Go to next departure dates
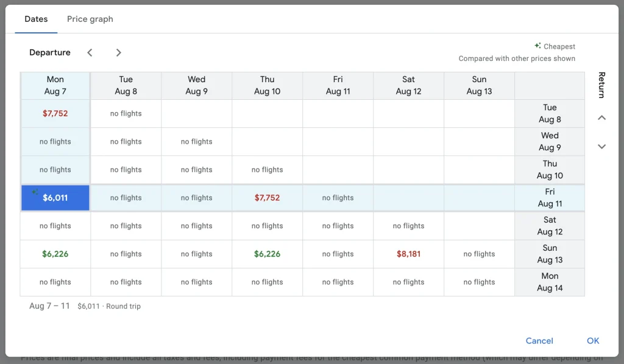Image resolution: width=624 pixels, height=364 pixels. 118,52
